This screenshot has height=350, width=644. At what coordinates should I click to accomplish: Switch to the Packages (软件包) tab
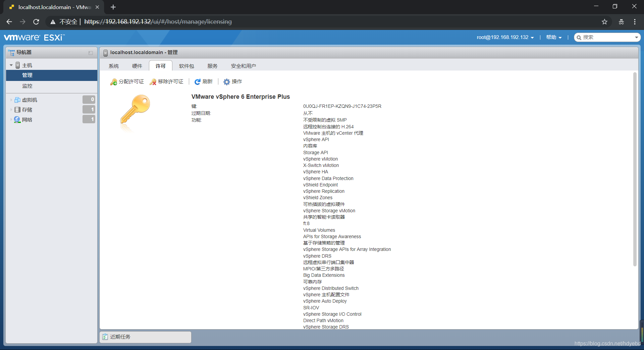[x=186, y=66]
